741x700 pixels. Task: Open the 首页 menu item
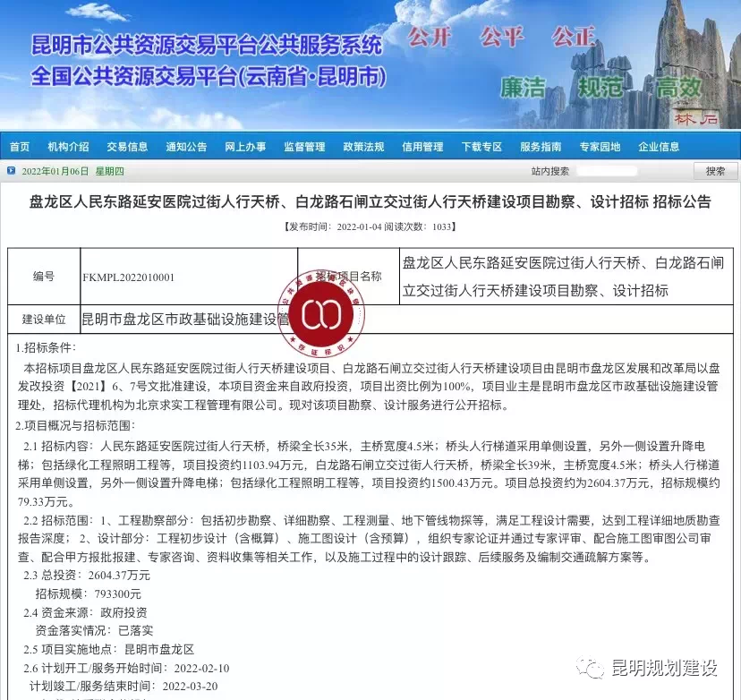pyautogui.click(x=20, y=147)
